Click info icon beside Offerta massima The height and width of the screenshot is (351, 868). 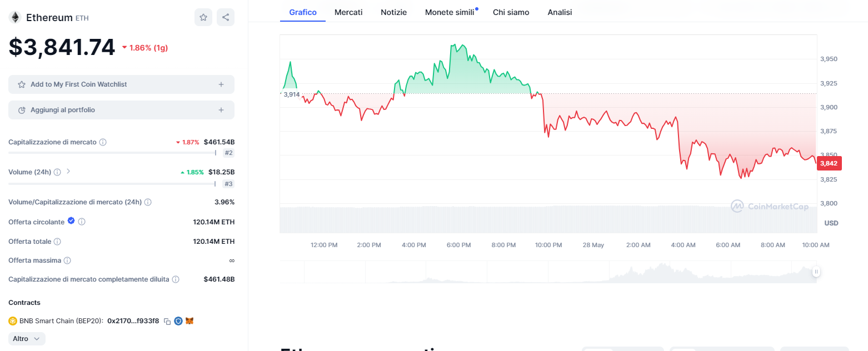coord(67,260)
